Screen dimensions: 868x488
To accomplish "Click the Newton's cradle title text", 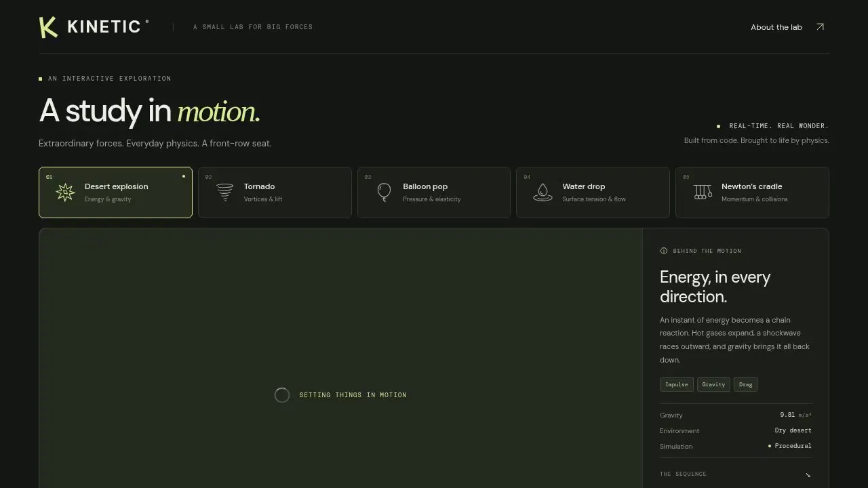I will [x=751, y=186].
